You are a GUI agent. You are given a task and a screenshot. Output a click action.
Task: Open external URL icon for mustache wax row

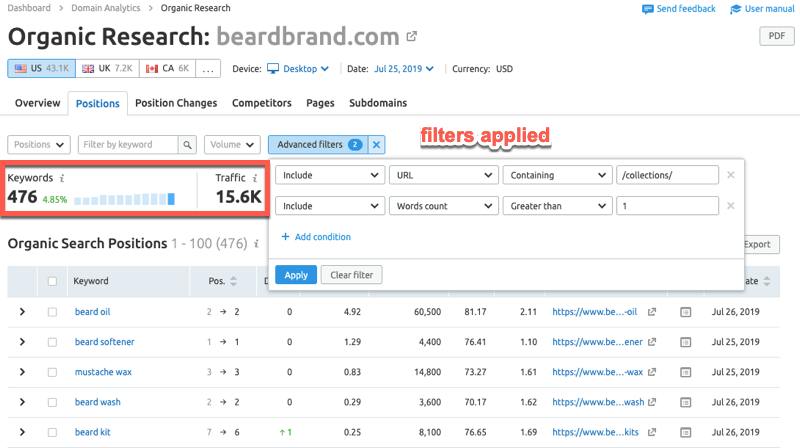tap(652, 372)
